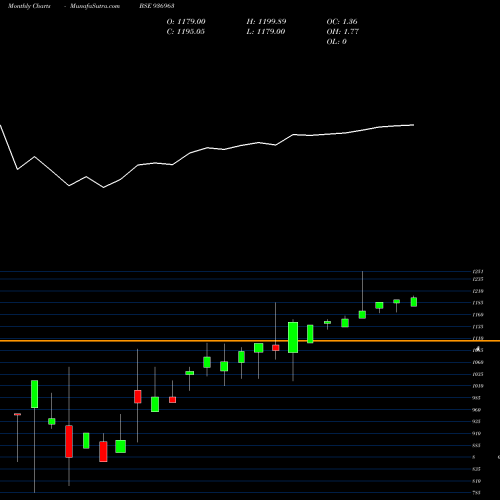Image resolution: width=500 pixels, height=500 pixels.
Task: Click the '985' price axis label
Action: (477, 398)
